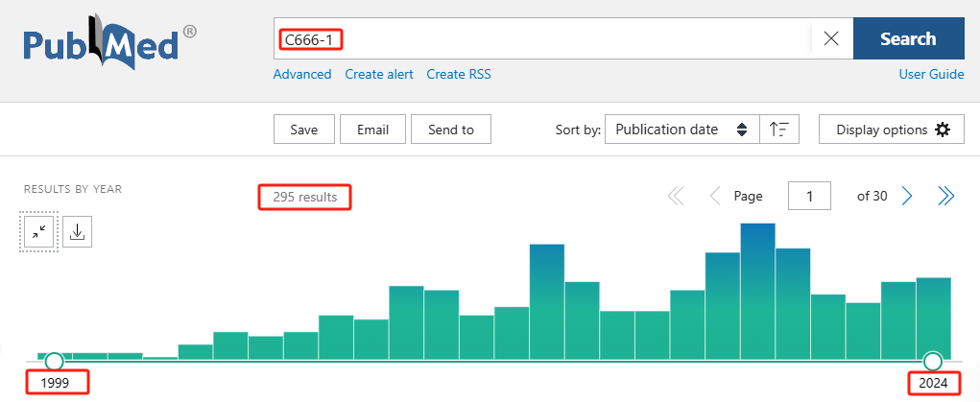Viewport: 980px width, 402px height.
Task: Jump to the last page
Action: 946,197
